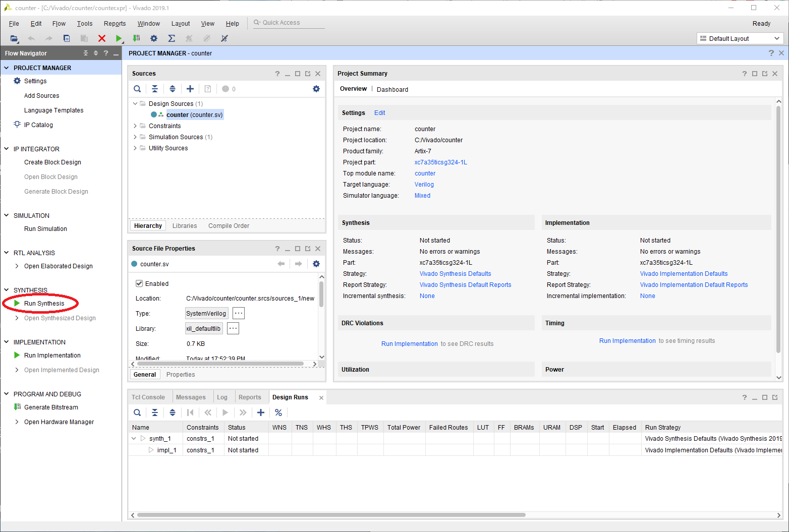Screen dimensions: 789x532
Task: Open Sources panel settings gear
Action: (316, 89)
